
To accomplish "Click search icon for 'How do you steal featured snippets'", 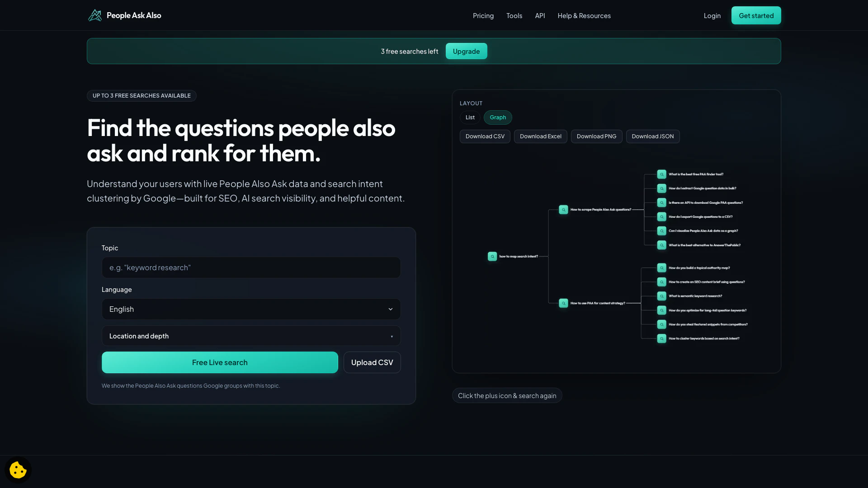I will tap(661, 324).
